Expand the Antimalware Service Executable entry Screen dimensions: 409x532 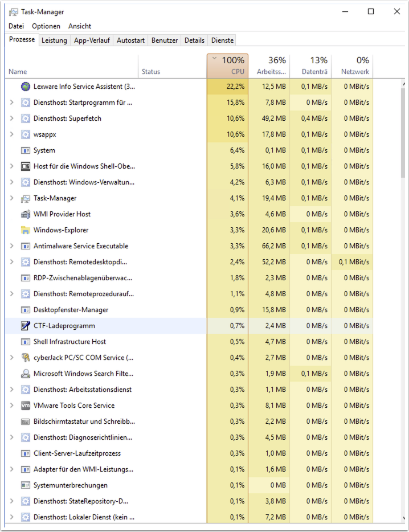[12, 246]
